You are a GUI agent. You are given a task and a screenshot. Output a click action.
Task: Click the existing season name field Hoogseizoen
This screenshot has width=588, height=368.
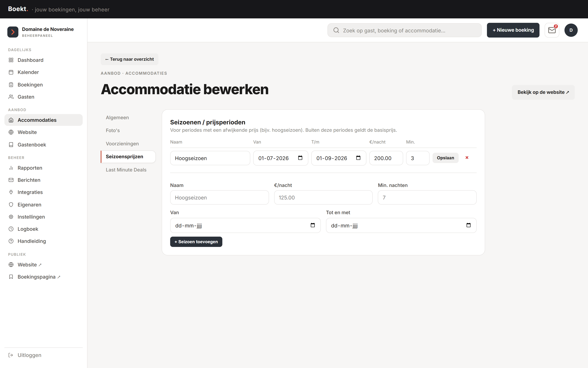pyautogui.click(x=210, y=158)
